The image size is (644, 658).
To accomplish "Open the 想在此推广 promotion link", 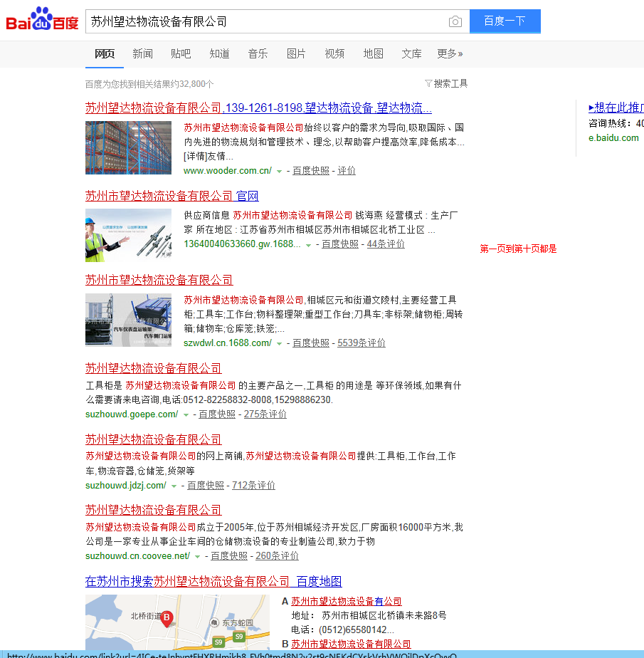I will point(616,108).
